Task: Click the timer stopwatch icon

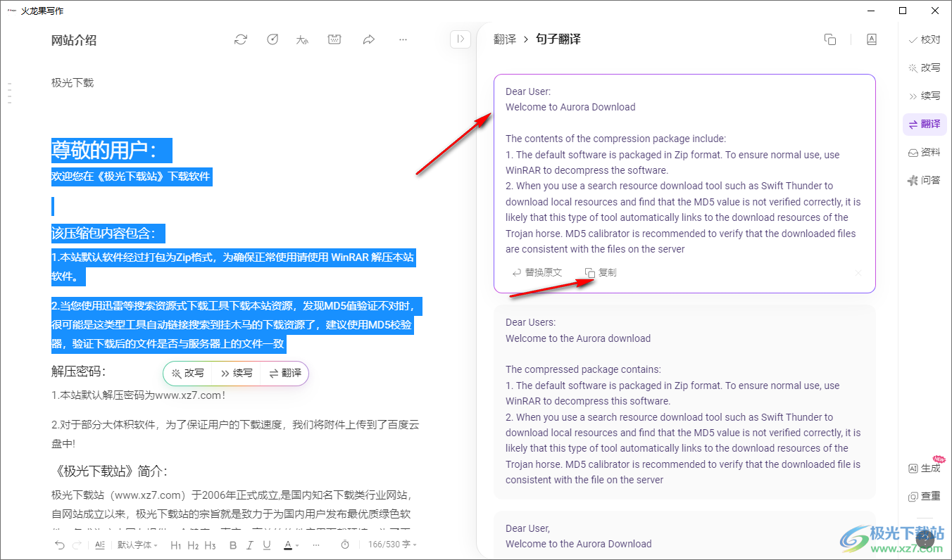Action: [x=345, y=545]
